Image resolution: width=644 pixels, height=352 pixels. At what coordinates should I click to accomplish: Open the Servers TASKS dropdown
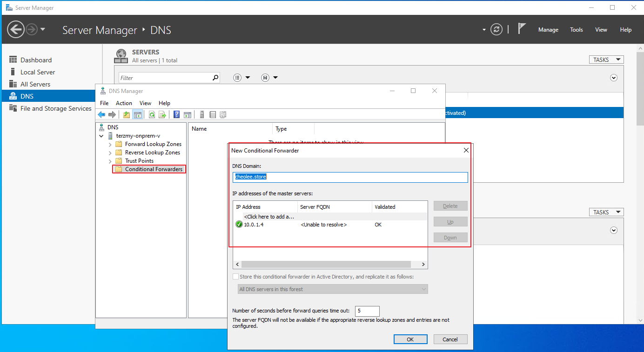[x=606, y=60]
